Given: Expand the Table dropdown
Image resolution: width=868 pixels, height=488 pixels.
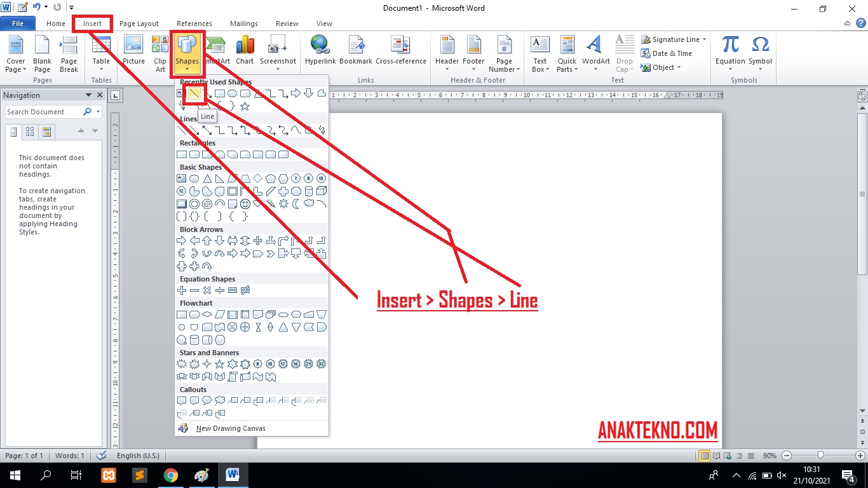Looking at the screenshot, I should tap(101, 54).
